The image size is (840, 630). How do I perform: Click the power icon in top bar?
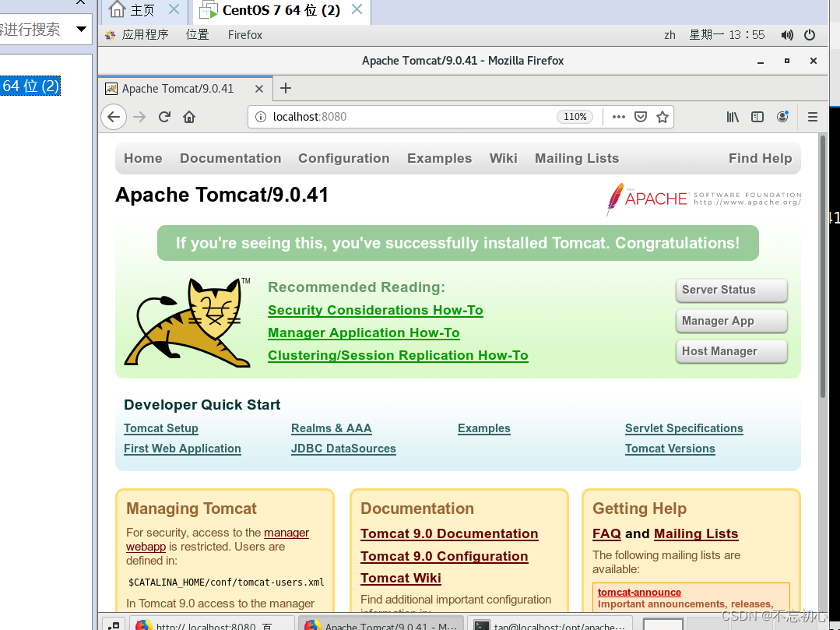click(810, 34)
